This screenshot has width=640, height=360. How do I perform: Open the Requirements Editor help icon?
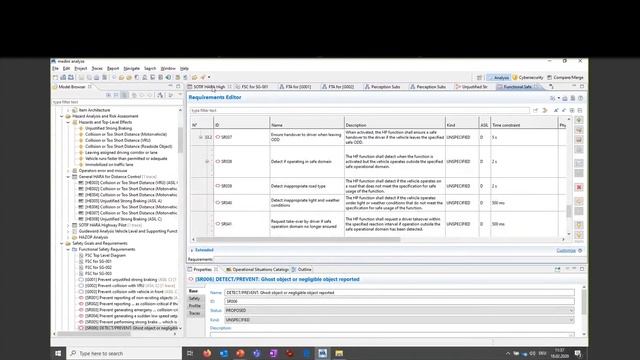pyautogui.click(x=580, y=98)
